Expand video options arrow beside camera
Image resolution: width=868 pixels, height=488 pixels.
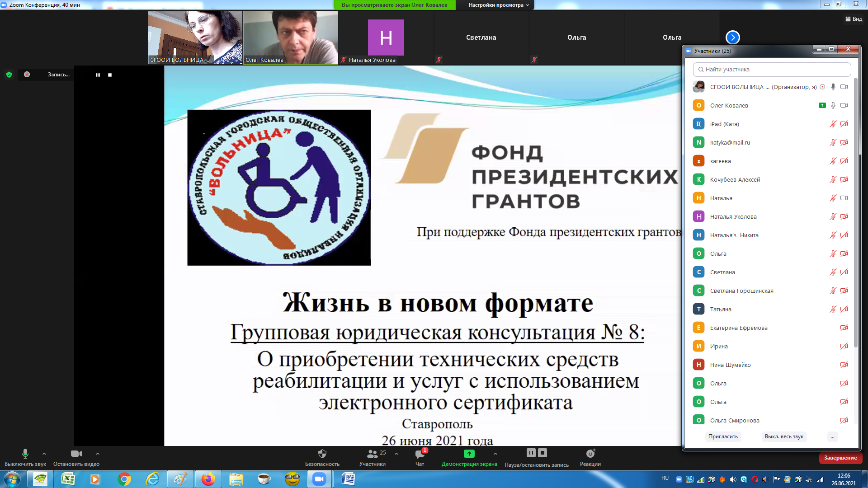pos(98,454)
